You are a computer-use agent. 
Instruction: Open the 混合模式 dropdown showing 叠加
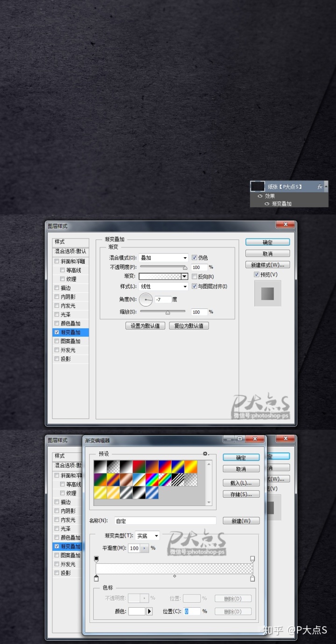pyautogui.click(x=163, y=258)
